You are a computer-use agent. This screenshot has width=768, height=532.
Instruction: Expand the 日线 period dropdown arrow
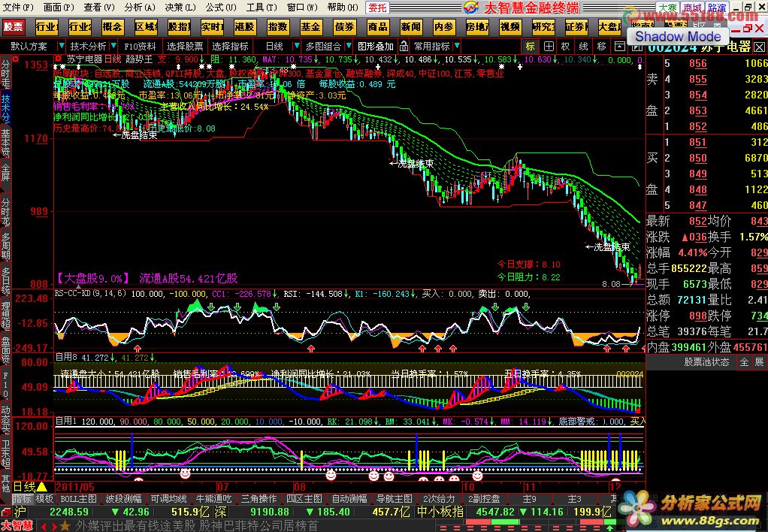(296, 46)
